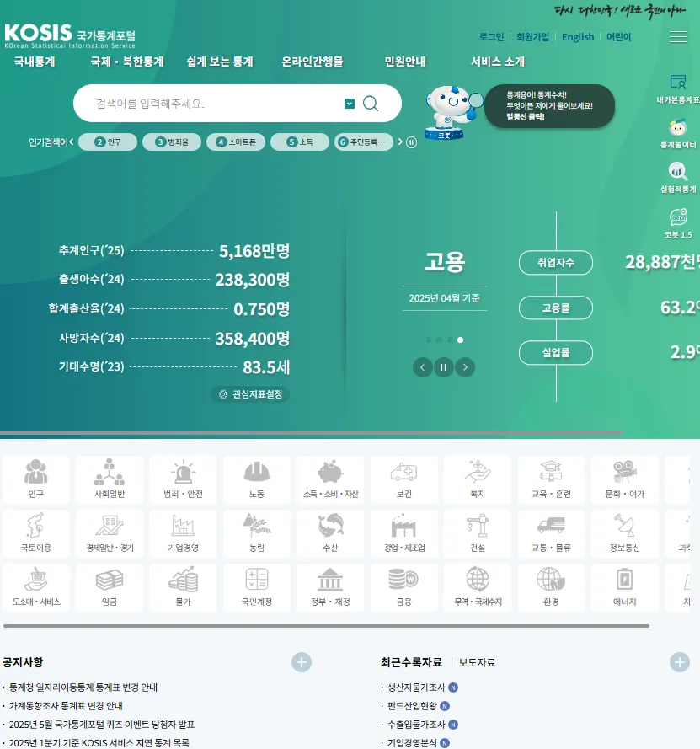Click the search magnifier icon
Image resolution: width=700 pixels, height=749 pixels.
(371, 102)
